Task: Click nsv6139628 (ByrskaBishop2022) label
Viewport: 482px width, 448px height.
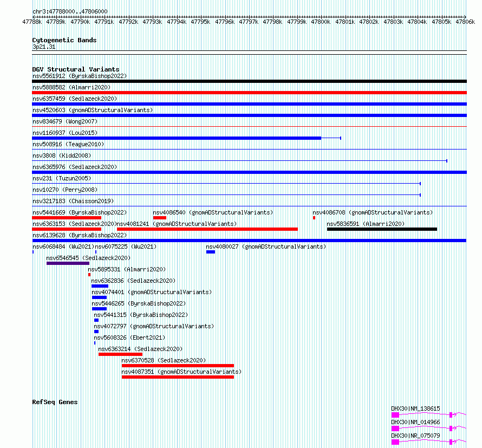Action: click(80, 235)
